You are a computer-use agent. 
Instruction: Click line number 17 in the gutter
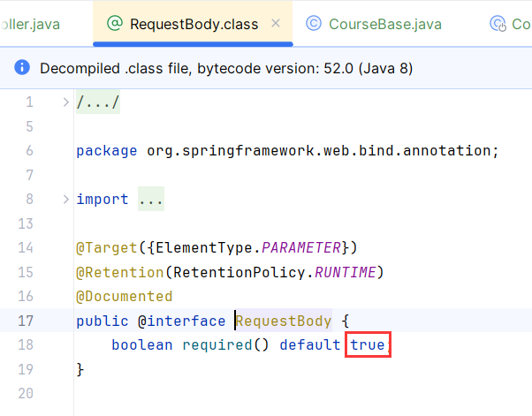[26, 321]
